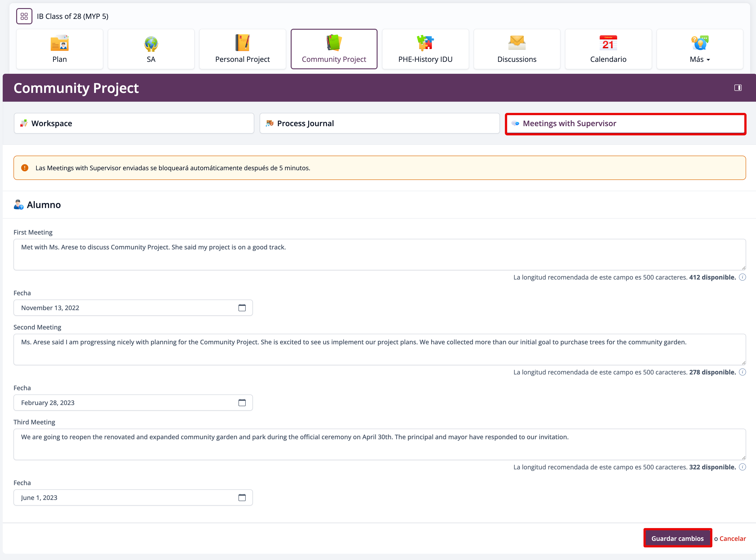Open Calendario calendar icon

608,43
